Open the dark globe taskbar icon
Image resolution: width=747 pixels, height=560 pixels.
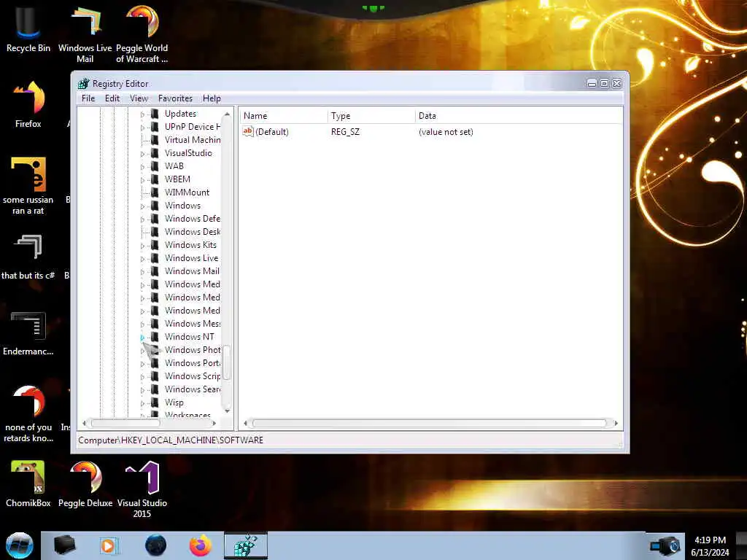pyautogui.click(x=155, y=545)
